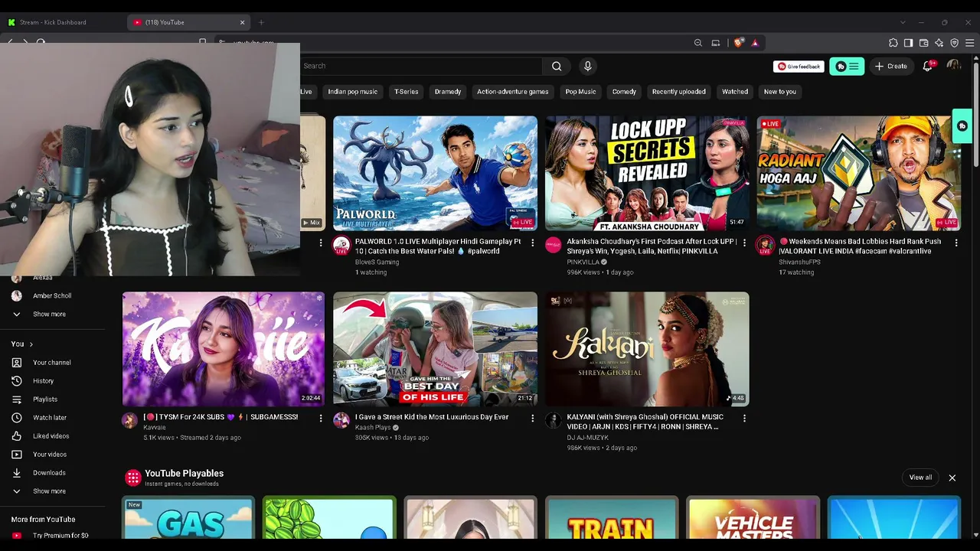The width and height of the screenshot is (980, 551).
Task: Open Kaash Plays channel avatar
Action: 341,421
